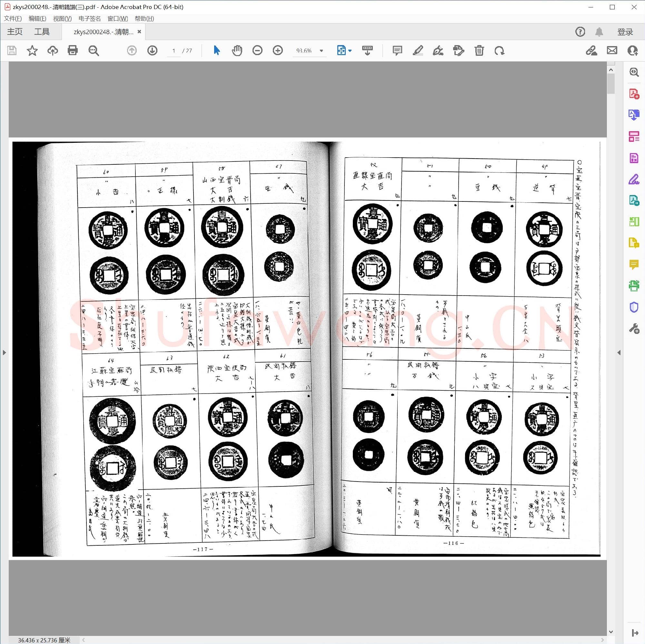Click the vertical scrollbar down arrow

click(x=610, y=631)
